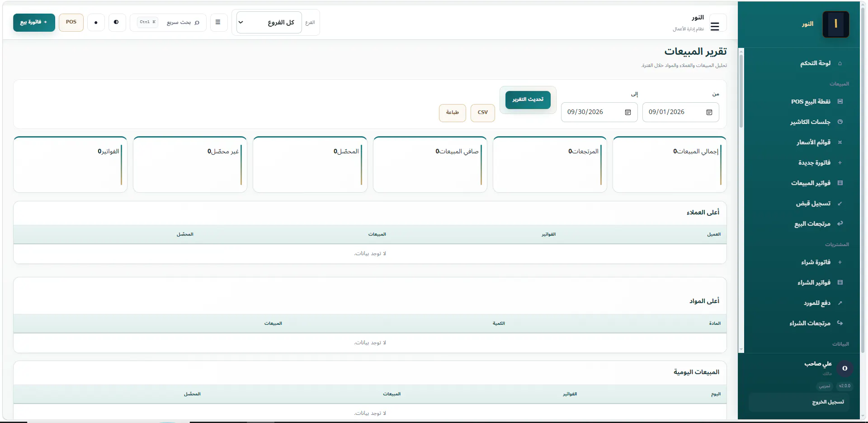Viewport: 868px width, 423px height.
Task: Click the إجمالي المبيعات summary card
Action: (x=670, y=165)
